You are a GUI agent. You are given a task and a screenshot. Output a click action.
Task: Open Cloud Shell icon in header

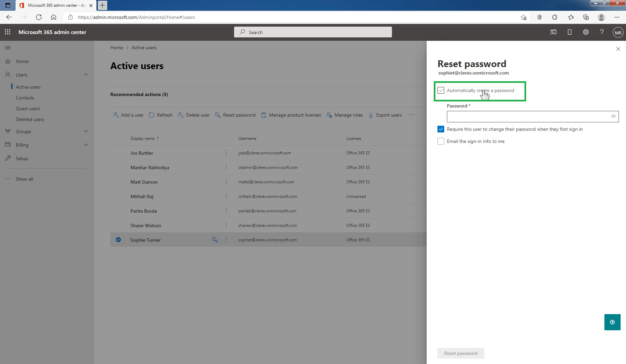[x=553, y=32]
